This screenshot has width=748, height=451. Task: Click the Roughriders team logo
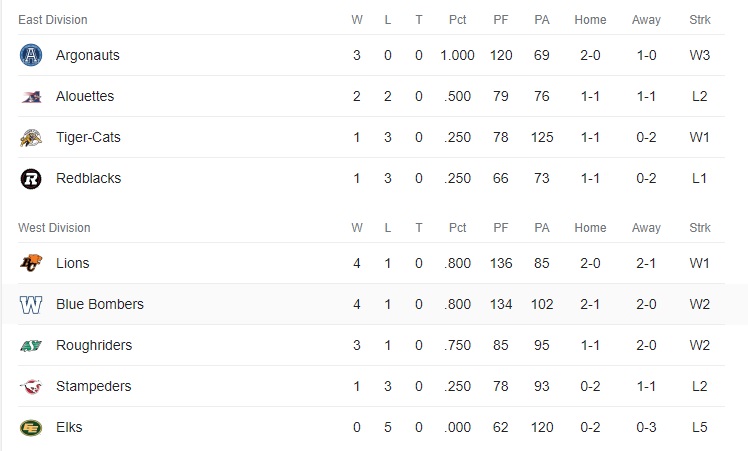pyautogui.click(x=31, y=346)
